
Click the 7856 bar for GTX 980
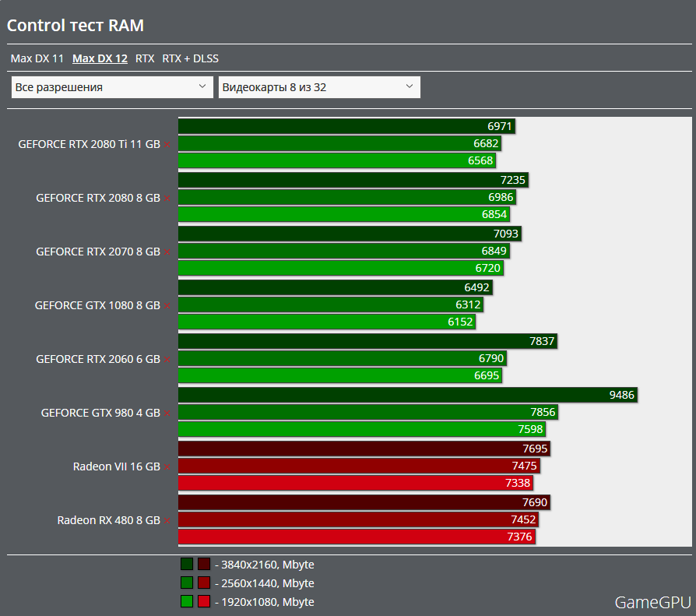tap(368, 412)
